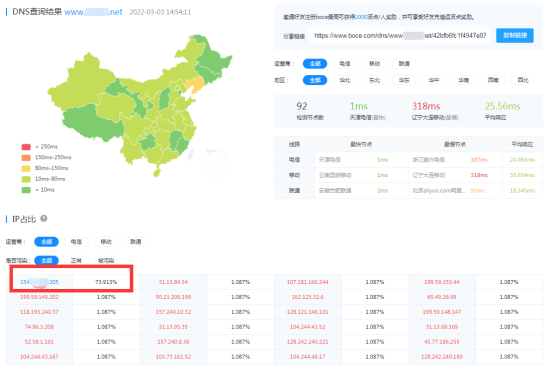The height and width of the screenshot is (379, 554).
Task: Open polluted IP 45.77.186.255
Action: [x=442, y=342]
